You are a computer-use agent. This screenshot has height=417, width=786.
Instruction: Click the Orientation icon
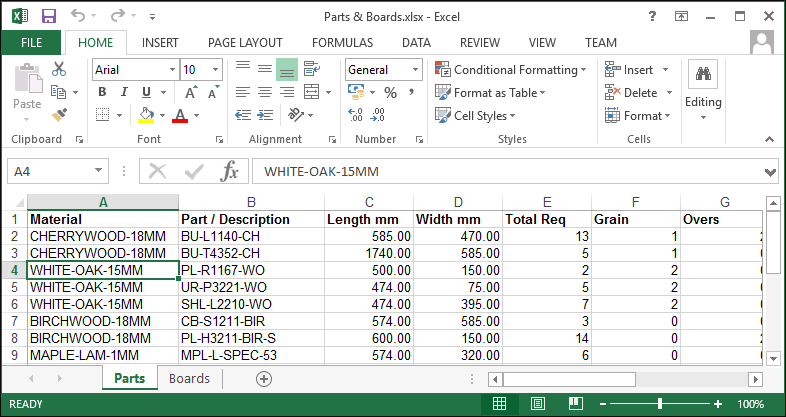click(x=296, y=115)
